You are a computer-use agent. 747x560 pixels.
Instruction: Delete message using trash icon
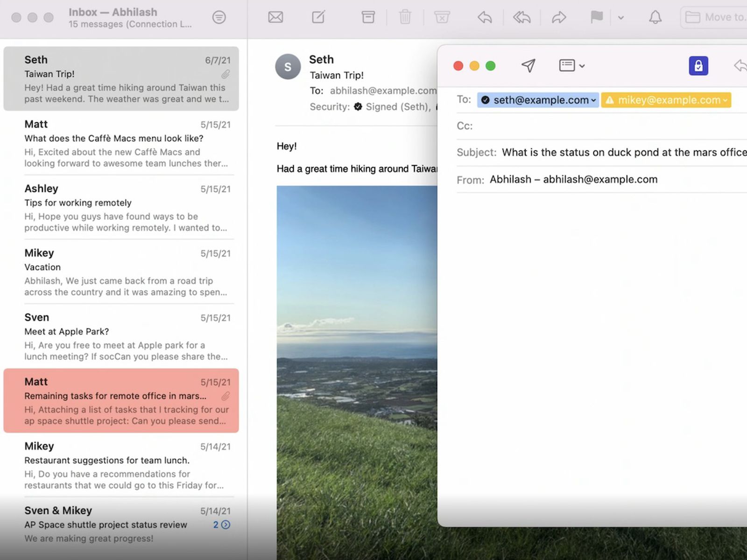pyautogui.click(x=405, y=18)
